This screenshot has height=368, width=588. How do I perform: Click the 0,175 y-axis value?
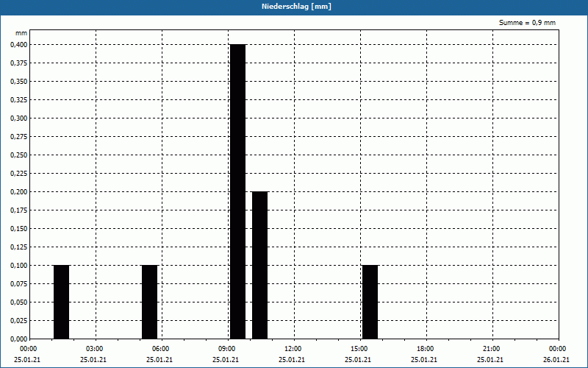click(x=19, y=210)
